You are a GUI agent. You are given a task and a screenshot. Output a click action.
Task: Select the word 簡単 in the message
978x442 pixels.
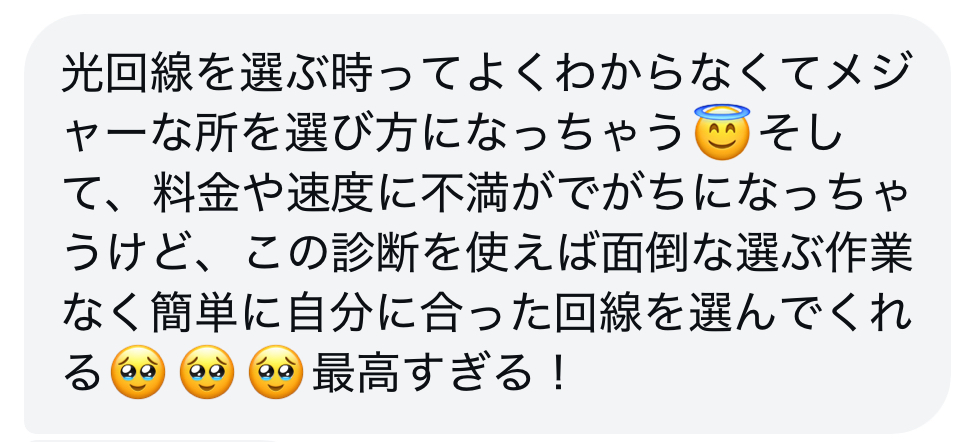[x=196, y=317]
